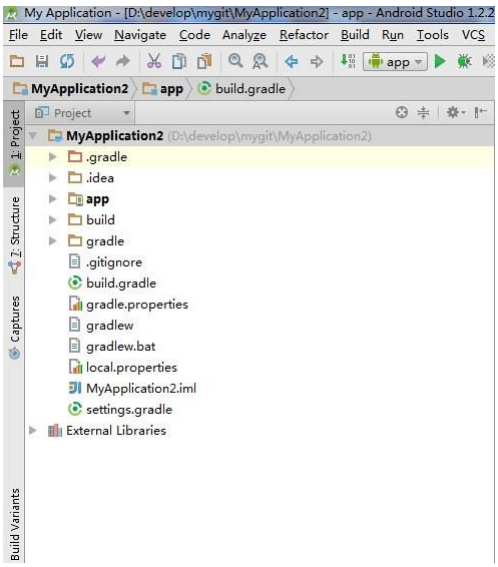The width and height of the screenshot is (498, 567).
Task: Toggle the Build Variants side tab
Action: pos(14,524)
